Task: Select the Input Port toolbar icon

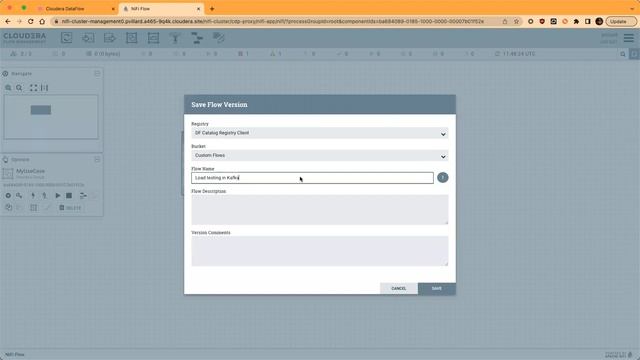Action: click(88, 38)
